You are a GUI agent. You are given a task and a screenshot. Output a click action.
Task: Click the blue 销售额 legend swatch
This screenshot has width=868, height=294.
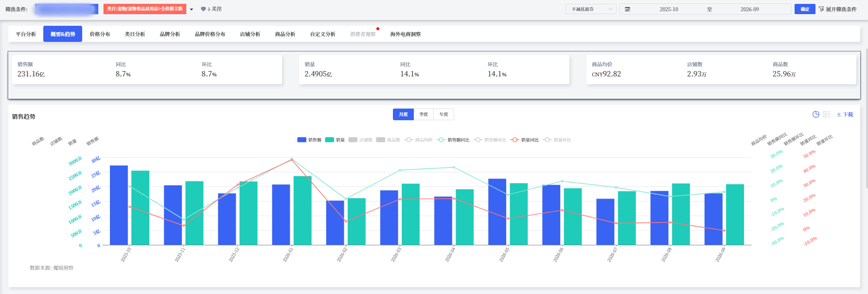301,140
